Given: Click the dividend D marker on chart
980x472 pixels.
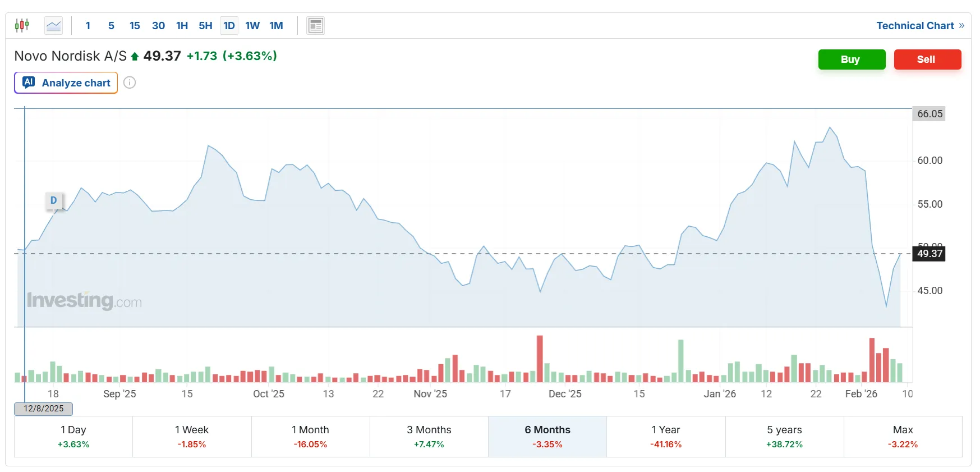Looking at the screenshot, I should point(54,200).
